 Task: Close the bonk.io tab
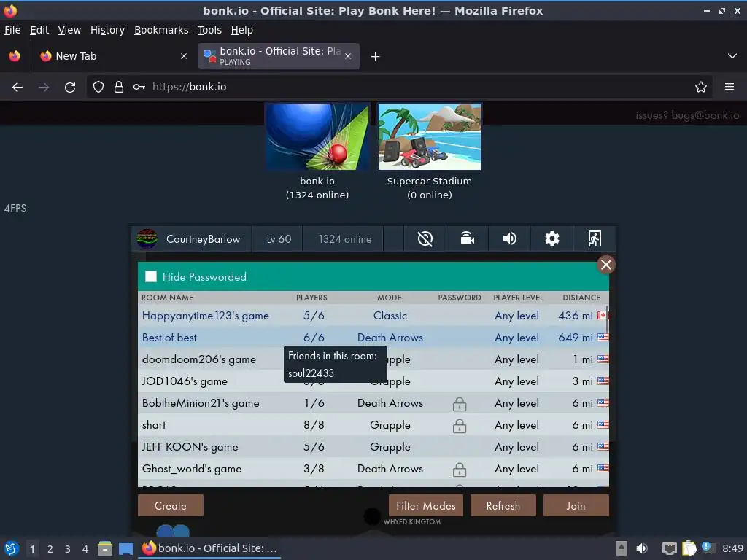(x=348, y=56)
